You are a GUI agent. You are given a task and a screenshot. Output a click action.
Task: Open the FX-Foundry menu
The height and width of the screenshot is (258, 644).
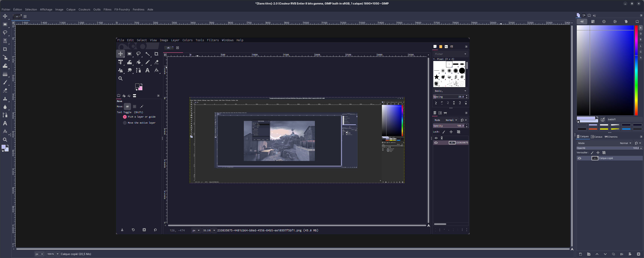click(122, 10)
